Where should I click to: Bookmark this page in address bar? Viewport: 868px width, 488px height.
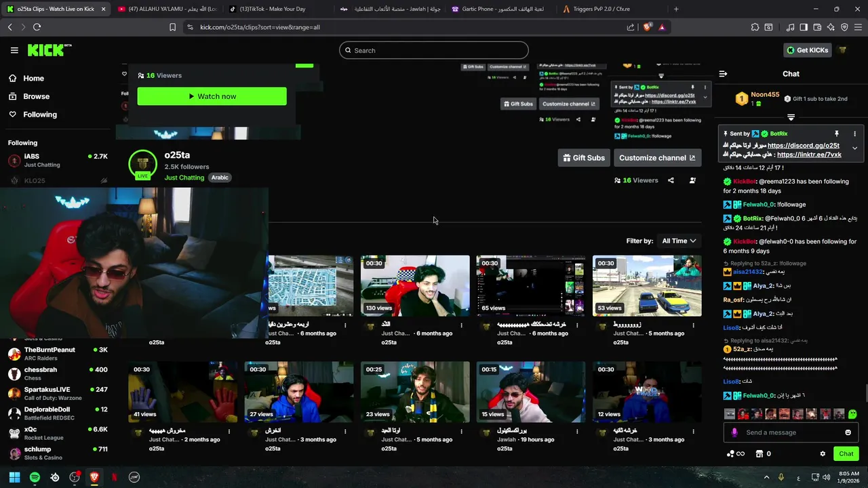click(172, 27)
